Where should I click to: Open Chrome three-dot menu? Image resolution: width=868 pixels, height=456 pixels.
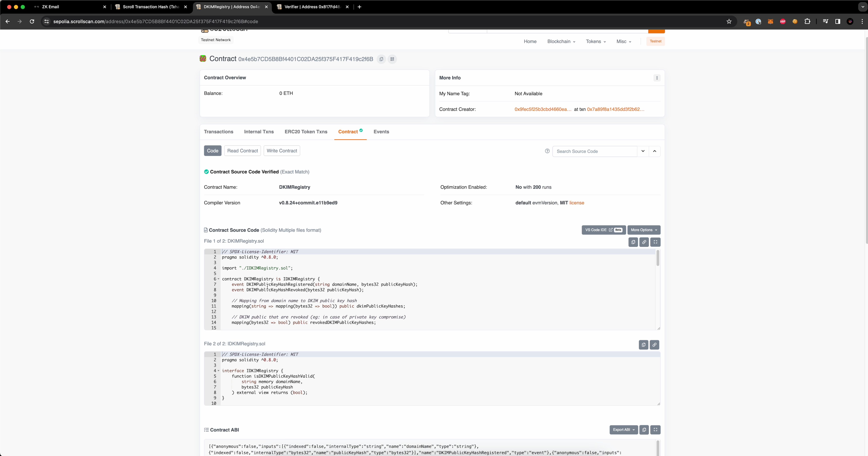pos(862,21)
